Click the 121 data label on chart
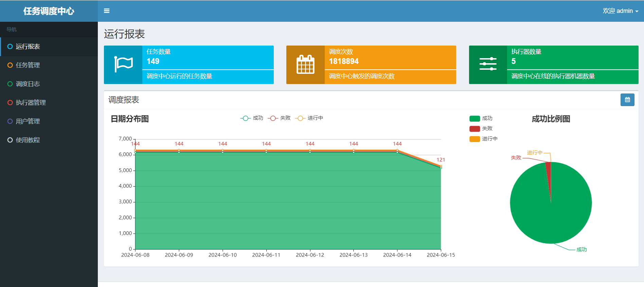Viewport: 644px width, 287px height. 441,160
